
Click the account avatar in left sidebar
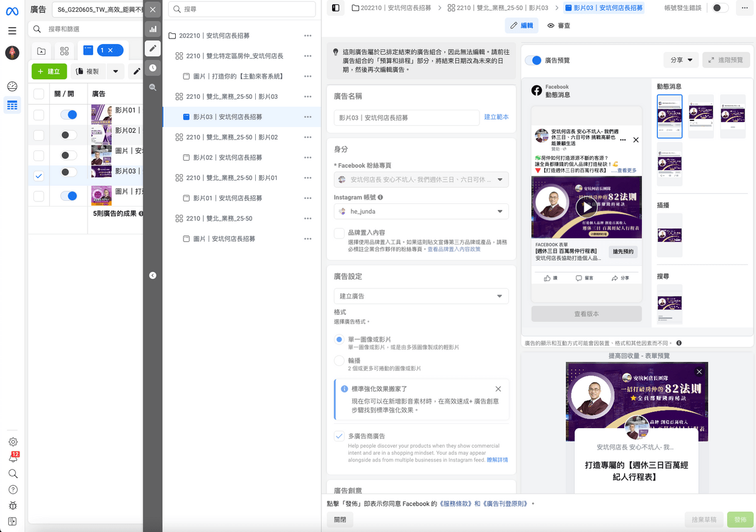click(x=12, y=53)
